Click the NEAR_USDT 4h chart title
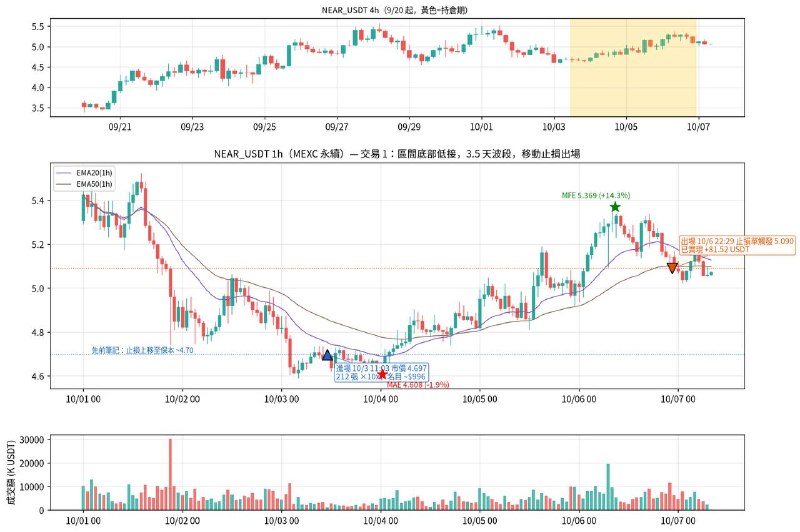 [x=394, y=10]
